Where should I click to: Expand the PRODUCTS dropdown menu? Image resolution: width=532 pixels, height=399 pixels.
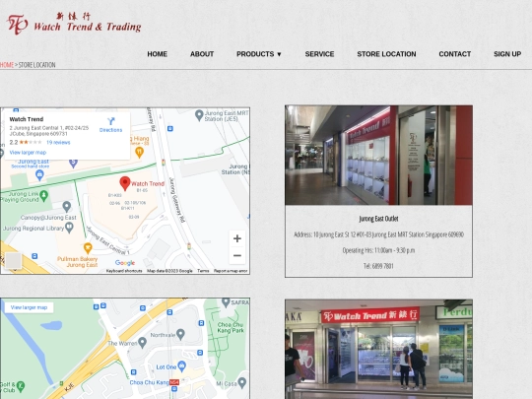pos(259,54)
